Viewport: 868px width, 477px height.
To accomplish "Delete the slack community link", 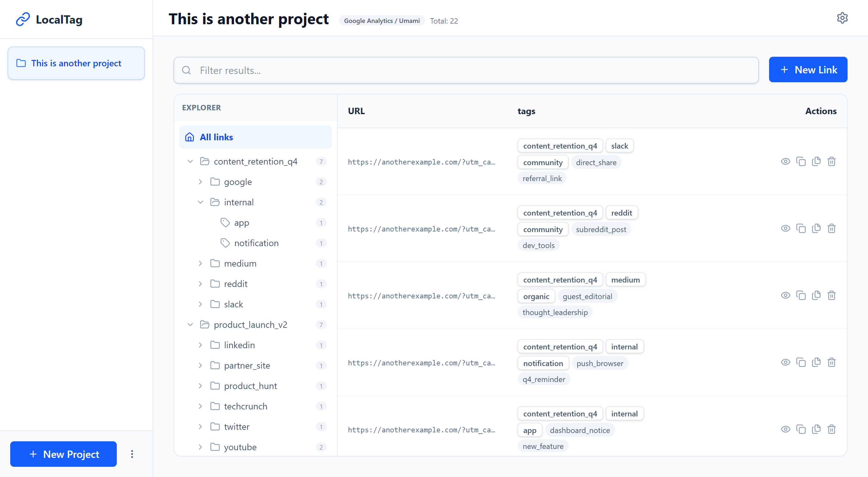I will pyautogui.click(x=831, y=161).
